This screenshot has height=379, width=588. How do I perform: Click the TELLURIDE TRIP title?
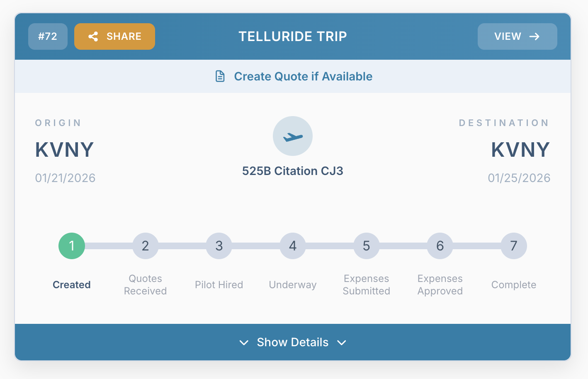[293, 36]
